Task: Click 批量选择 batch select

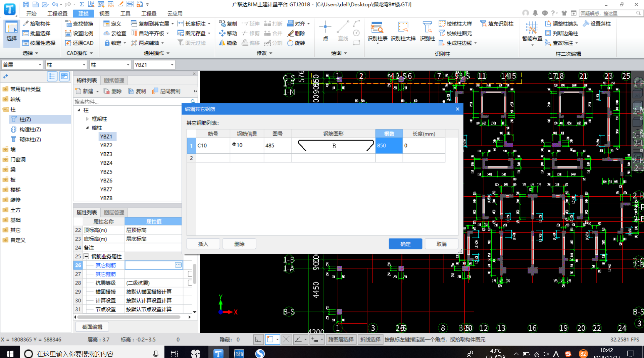Action: pyautogui.click(x=36, y=33)
